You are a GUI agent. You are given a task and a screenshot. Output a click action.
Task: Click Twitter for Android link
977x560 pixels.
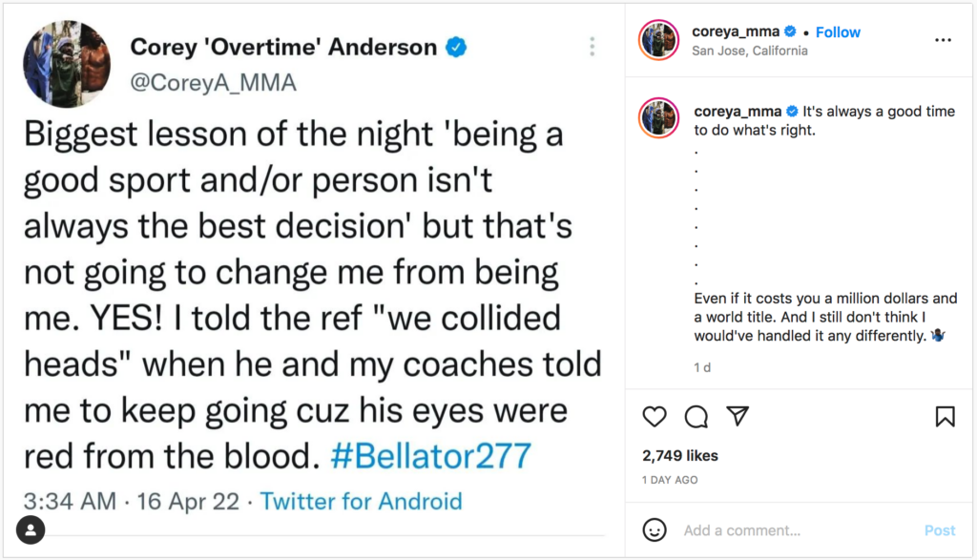[361, 502]
